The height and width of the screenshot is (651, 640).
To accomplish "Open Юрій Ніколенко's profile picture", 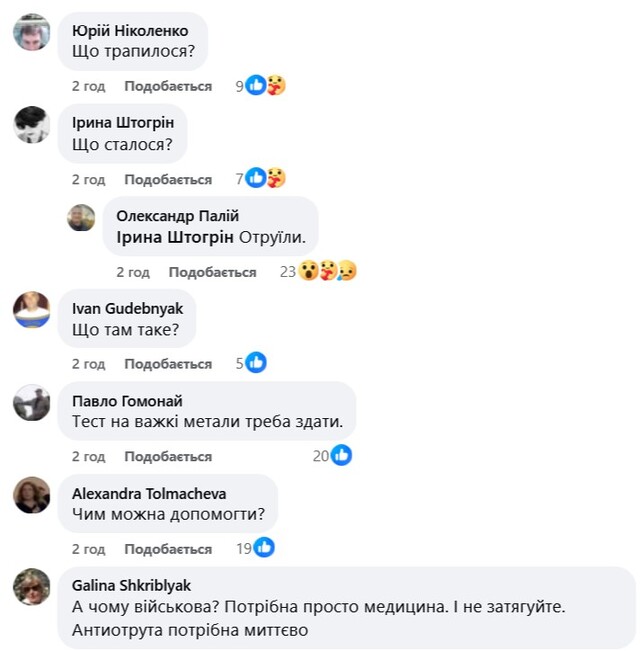I will (32, 32).
